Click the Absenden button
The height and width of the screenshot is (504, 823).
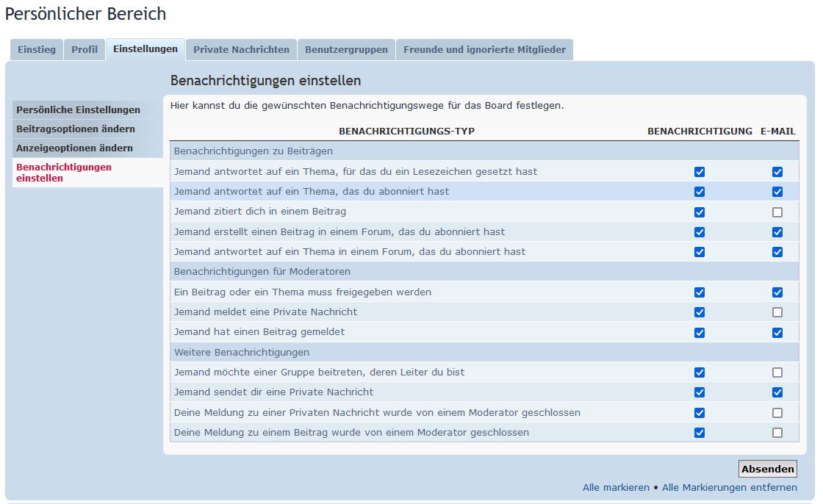tap(767, 469)
